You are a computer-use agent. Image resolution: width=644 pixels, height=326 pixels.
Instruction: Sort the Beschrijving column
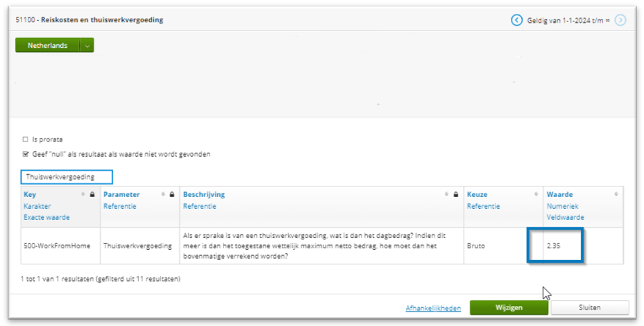[x=446, y=194]
